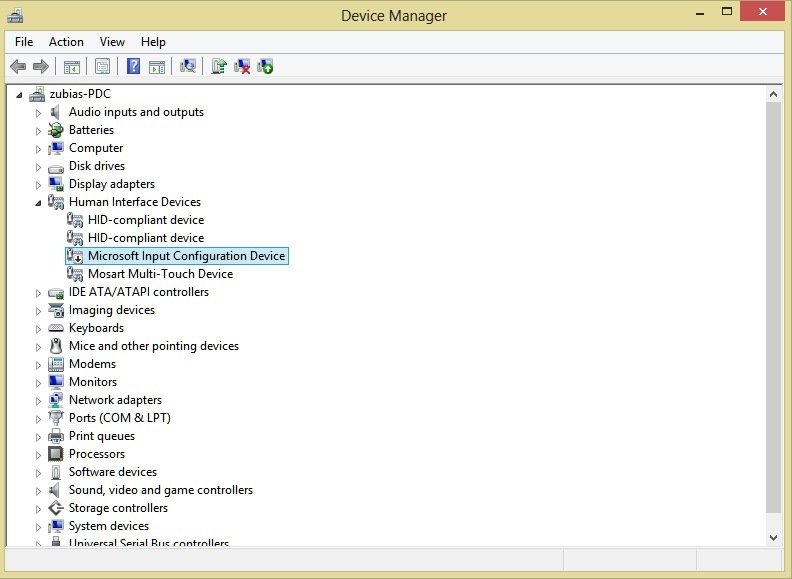Click Update driver software toolbar icon
The image size is (792, 579).
pyautogui.click(x=219, y=66)
